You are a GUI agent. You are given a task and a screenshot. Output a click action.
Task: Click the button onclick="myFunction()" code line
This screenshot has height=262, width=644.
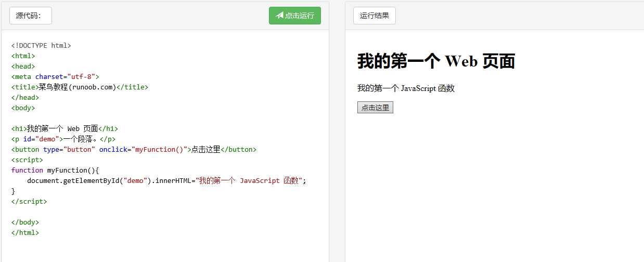134,149
